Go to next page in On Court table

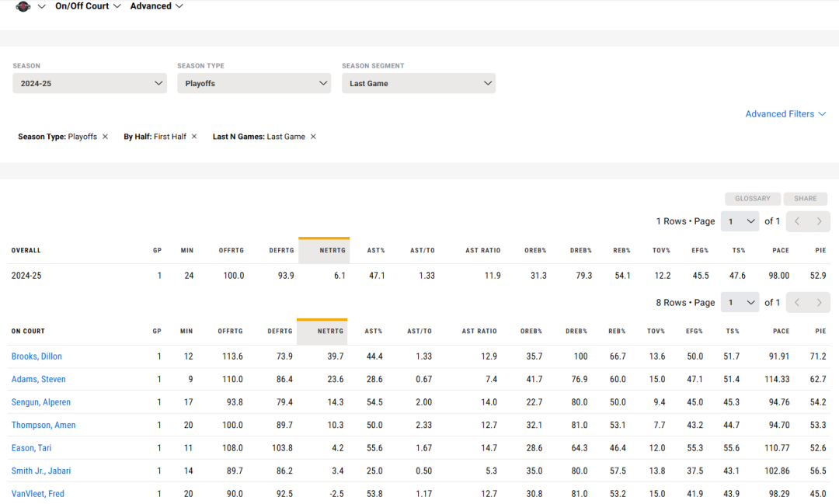click(x=819, y=303)
